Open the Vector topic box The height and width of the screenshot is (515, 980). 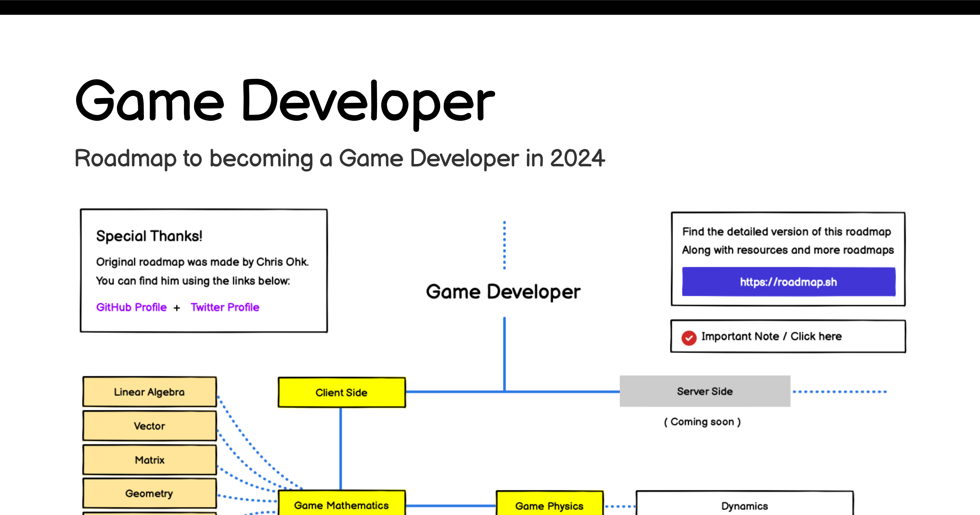point(149,426)
